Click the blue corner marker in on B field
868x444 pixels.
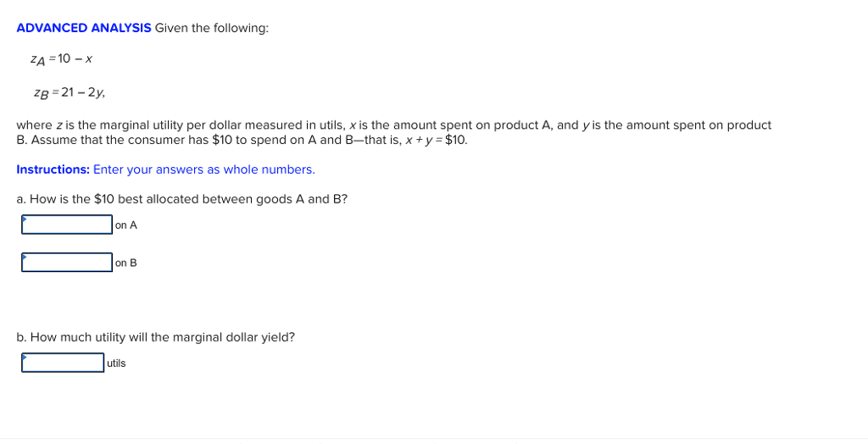[x=25, y=257]
